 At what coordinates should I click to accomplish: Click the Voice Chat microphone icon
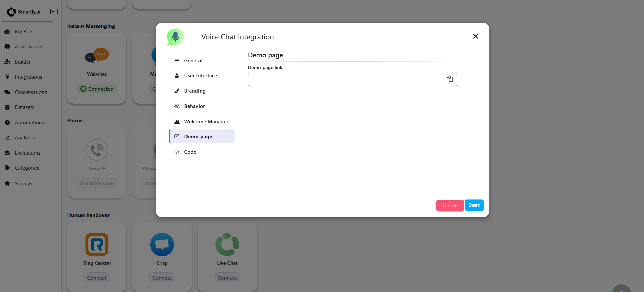point(175,37)
